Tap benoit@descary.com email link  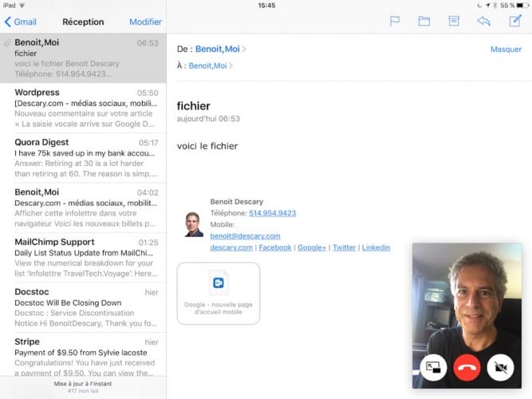[246, 236]
